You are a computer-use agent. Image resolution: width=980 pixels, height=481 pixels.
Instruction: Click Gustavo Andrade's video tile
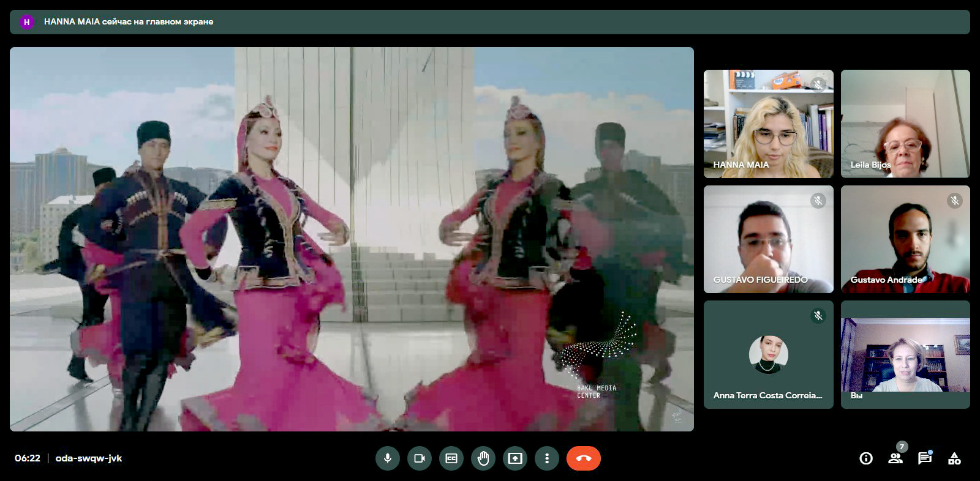[x=905, y=239]
